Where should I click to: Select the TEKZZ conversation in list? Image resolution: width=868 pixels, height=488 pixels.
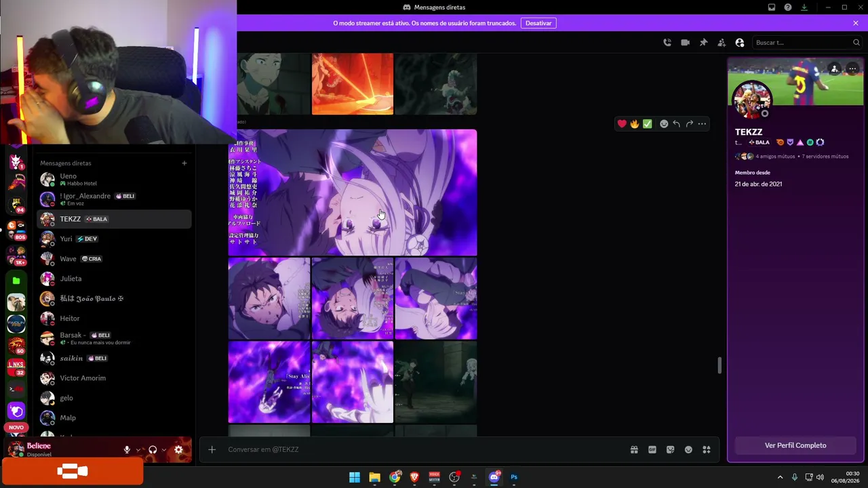pos(114,219)
